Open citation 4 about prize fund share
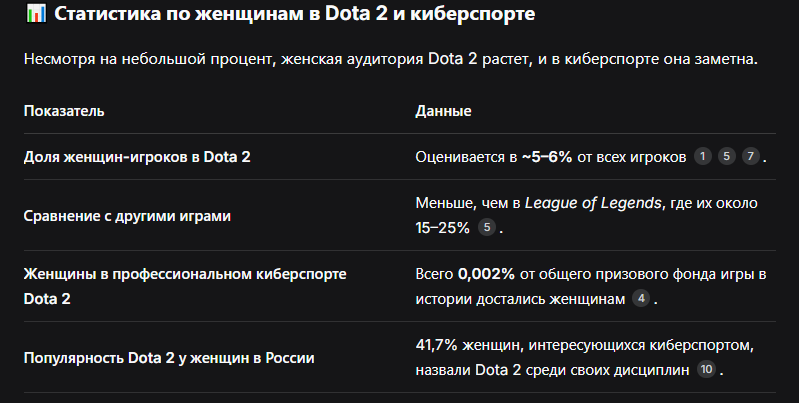 pyautogui.click(x=641, y=299)
